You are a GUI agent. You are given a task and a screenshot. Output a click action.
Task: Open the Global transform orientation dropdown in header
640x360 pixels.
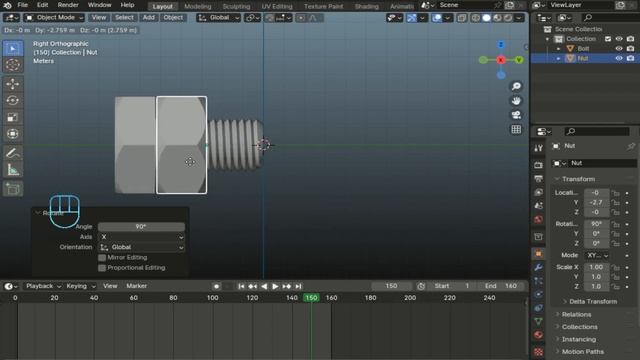coord(218,18)
